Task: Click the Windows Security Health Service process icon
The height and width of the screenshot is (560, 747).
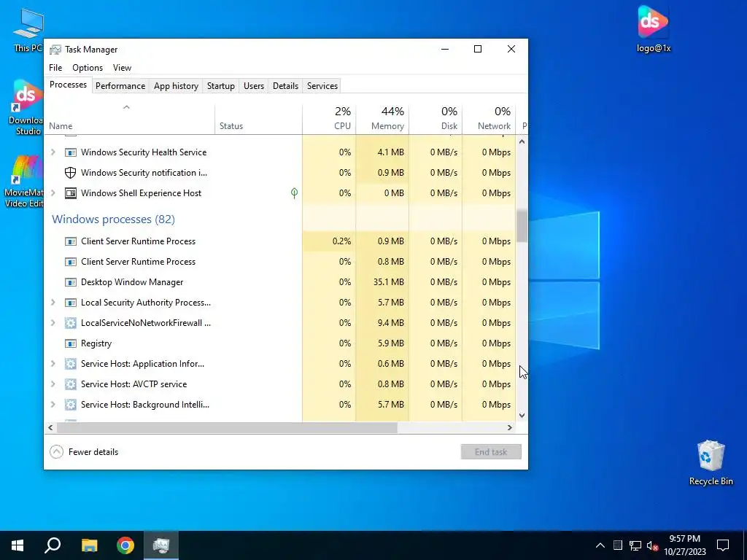Action: tap(71, 152)
